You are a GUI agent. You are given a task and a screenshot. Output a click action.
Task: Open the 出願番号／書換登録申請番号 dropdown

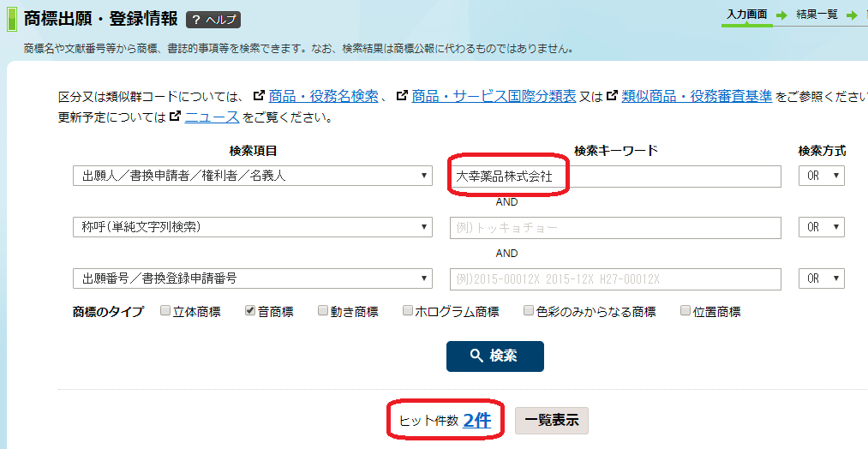253,278
